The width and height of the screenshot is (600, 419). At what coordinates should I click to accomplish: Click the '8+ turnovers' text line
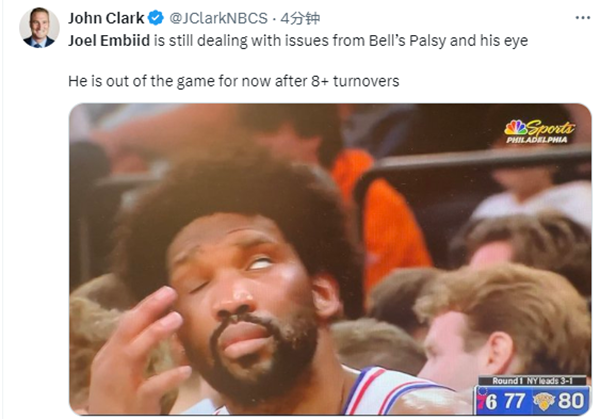355,81
